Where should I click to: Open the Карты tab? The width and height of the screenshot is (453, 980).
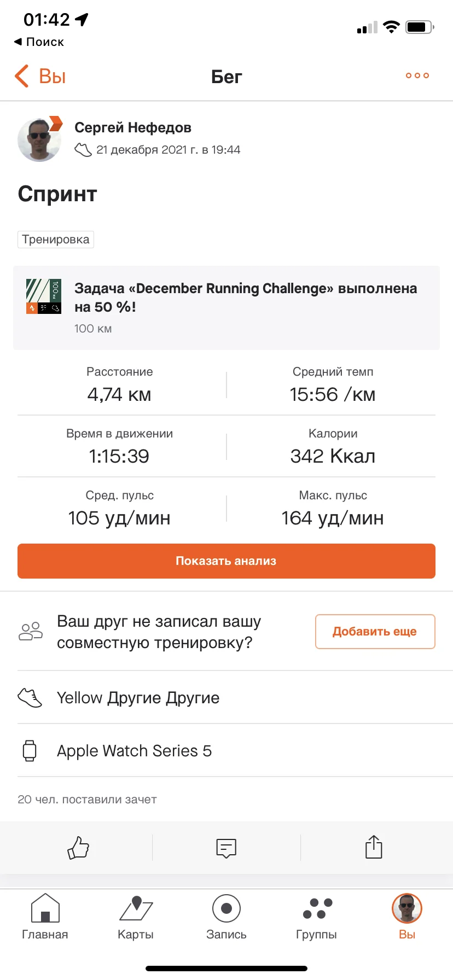tap(136, 917)
